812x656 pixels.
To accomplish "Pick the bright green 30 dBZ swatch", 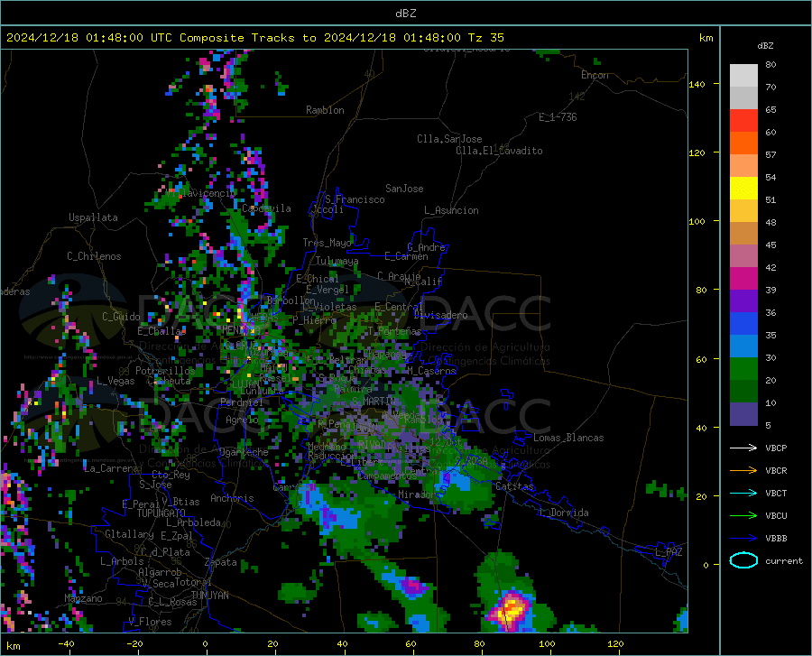I will 743,369.
